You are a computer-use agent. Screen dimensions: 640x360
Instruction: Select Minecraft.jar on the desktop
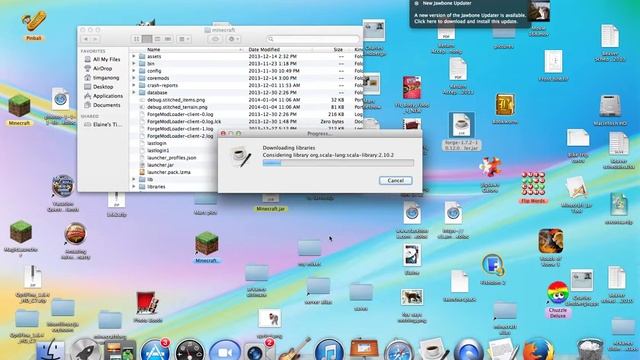tap(270, 202)
